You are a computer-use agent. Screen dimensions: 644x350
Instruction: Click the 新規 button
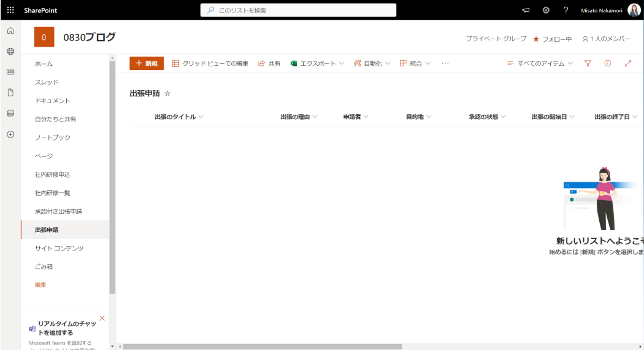point(147,63)
